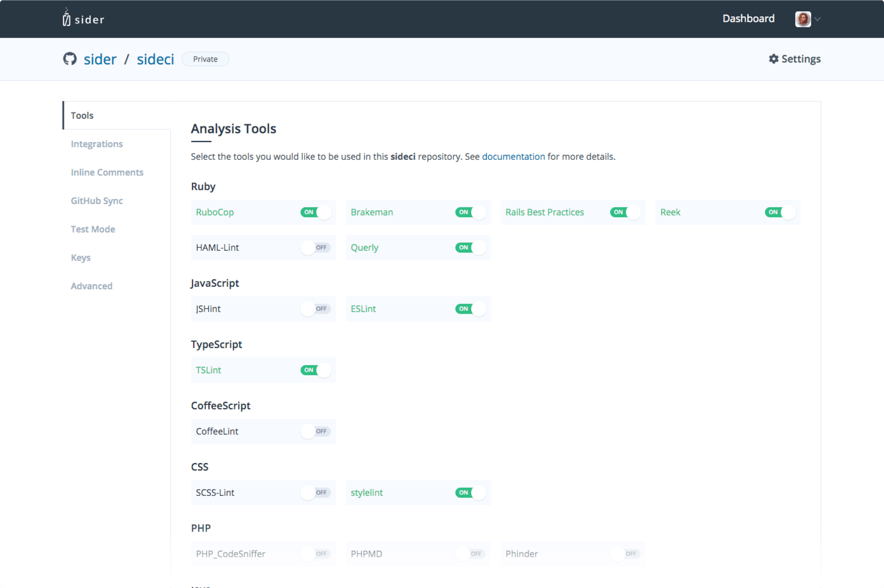Enable the HAML-Lint toggle
This screenshot has width=884, height=588.
click(316, 248)
